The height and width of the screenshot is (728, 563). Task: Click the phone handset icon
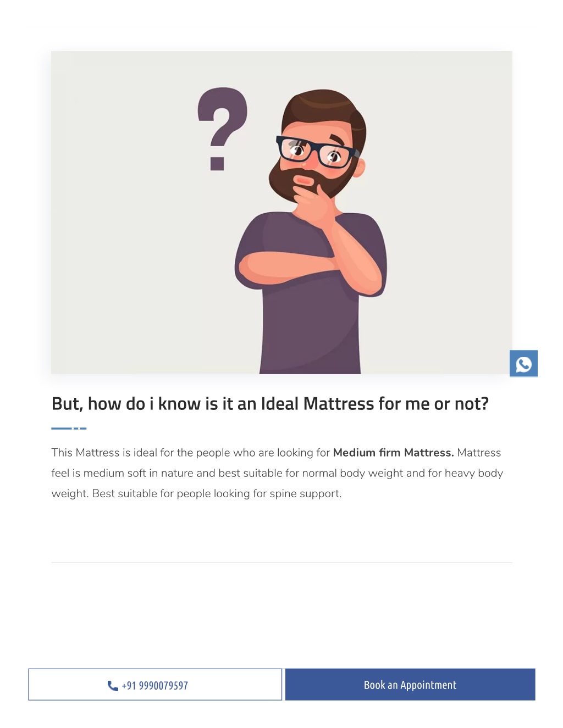(x=113, y=685)
